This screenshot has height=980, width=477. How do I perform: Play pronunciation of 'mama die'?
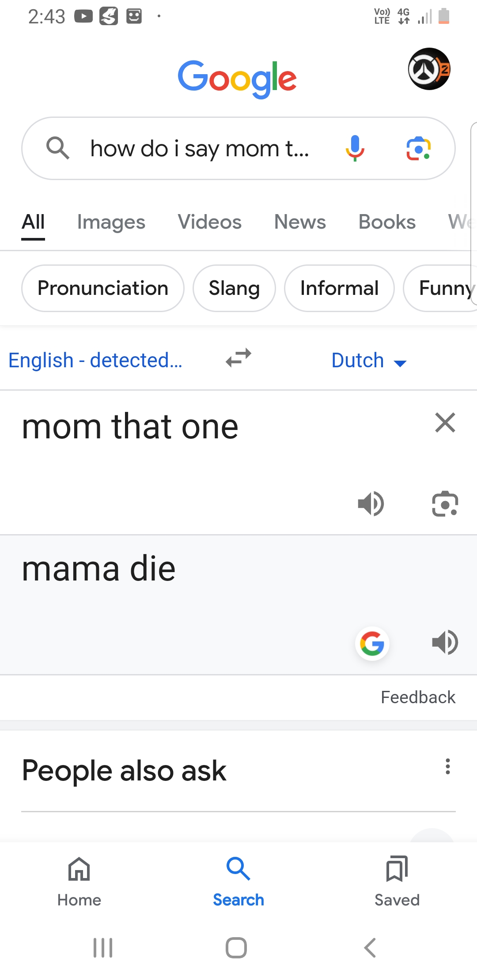(445, 642)
